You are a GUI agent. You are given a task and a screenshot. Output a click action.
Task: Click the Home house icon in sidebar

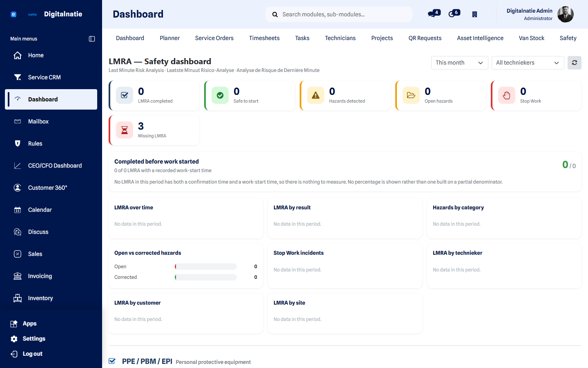coord(18,55)
